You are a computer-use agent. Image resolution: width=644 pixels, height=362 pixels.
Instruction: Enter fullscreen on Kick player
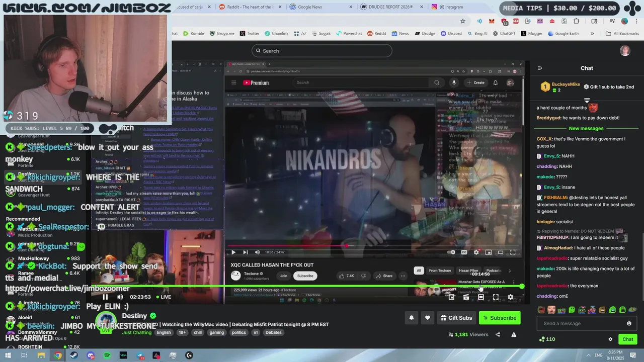(496, 297)
